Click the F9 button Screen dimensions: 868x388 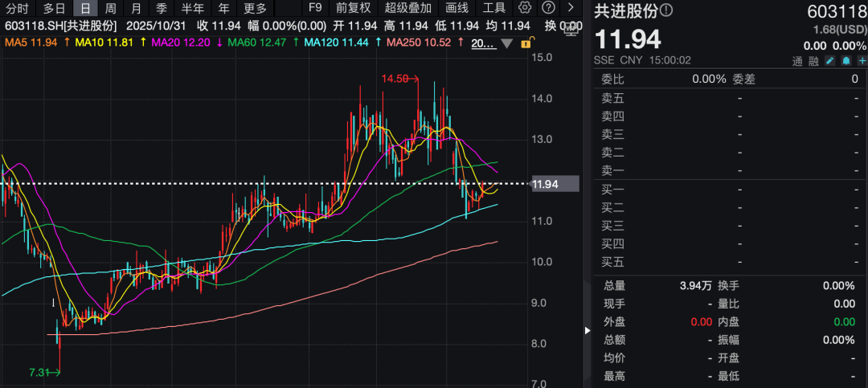[x=315, y=8]
